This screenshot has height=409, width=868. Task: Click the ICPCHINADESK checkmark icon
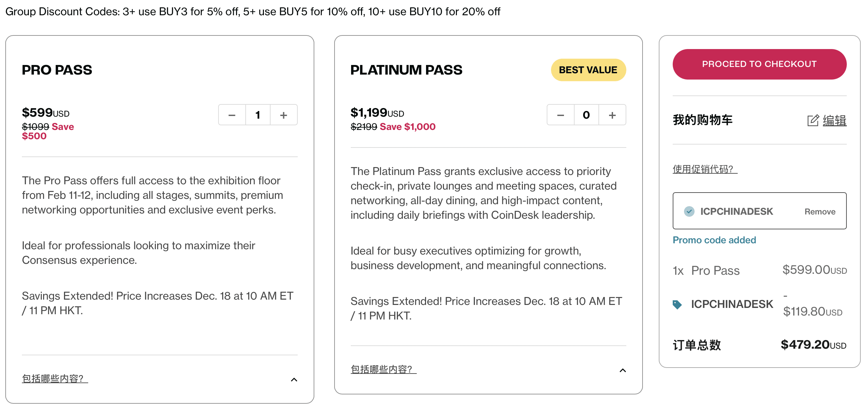[x=689, y=211]
